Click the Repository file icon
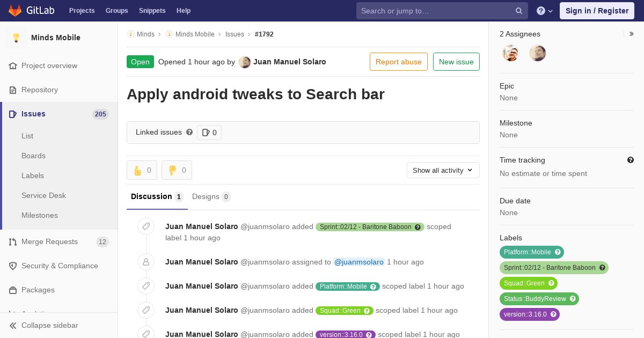This screenshot has height=338, width=644. (x=13, y=90)
